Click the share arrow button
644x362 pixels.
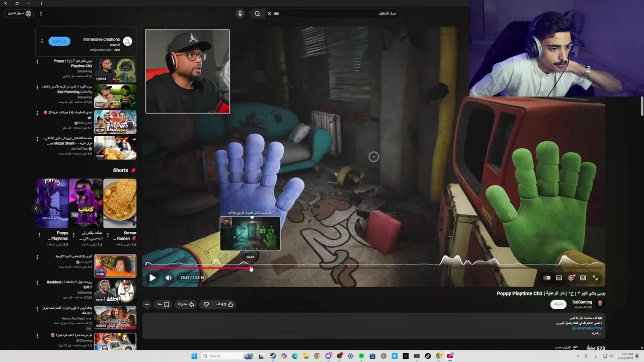[x=186, y=304]
